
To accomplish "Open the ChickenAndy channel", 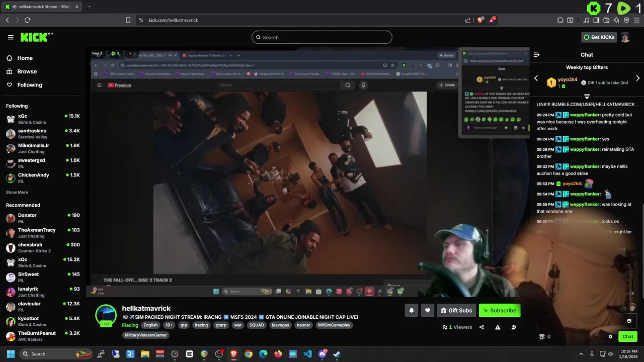I will [43, 178].
